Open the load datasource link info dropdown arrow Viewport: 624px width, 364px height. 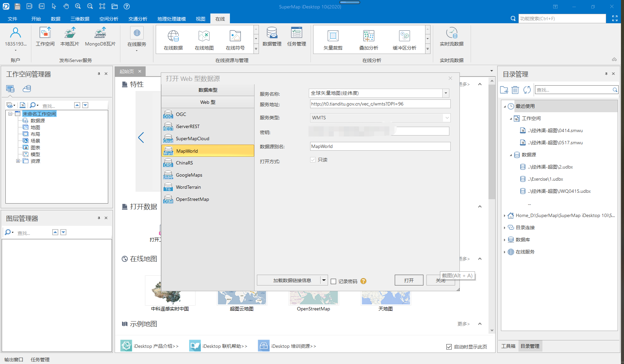pyautogui.click(x=324, y=280)
